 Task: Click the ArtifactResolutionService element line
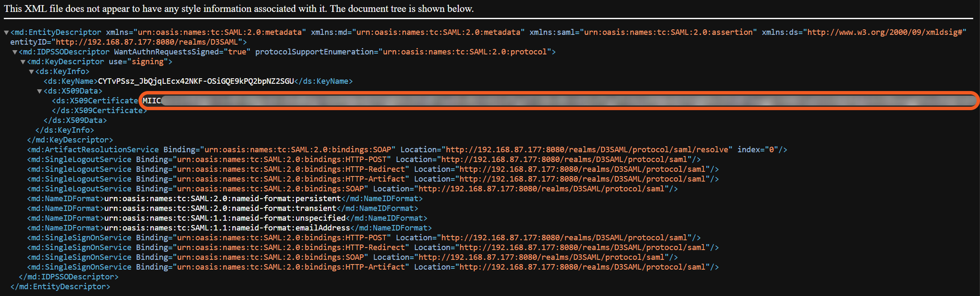(93, 150)
